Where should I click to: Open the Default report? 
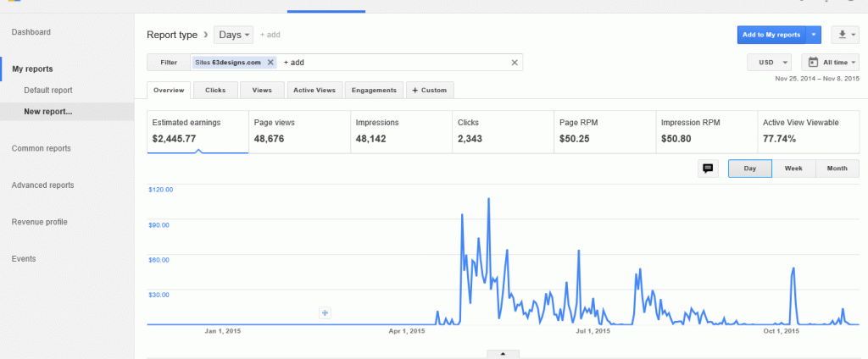tap(48, 90)
